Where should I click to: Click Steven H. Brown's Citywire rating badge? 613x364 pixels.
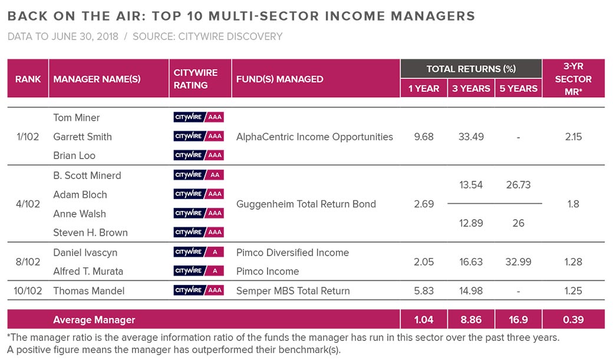[199, 232]
